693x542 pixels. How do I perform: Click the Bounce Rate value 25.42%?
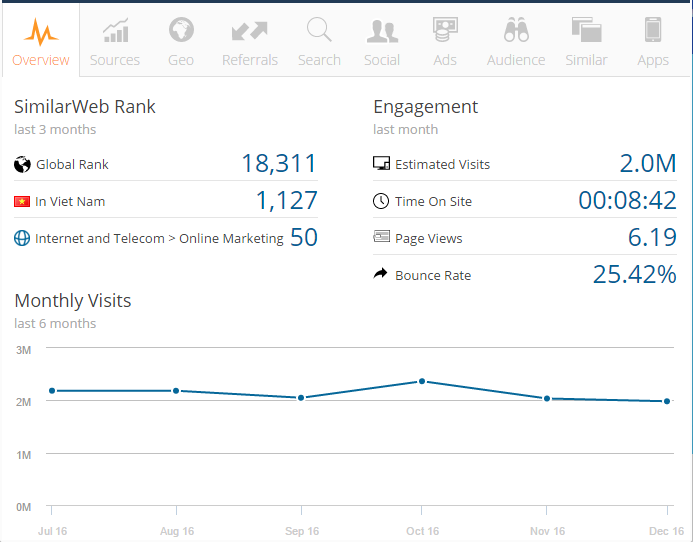click(x=635, y=275)
